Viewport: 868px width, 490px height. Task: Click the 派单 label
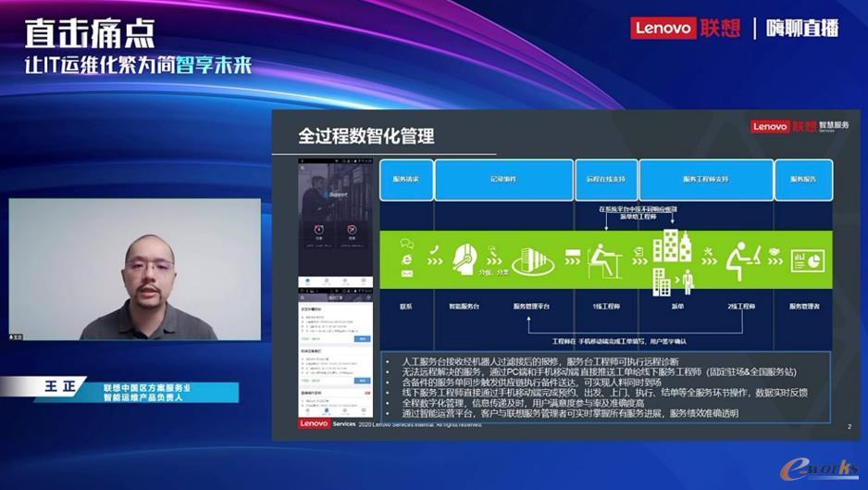(677, 306)
